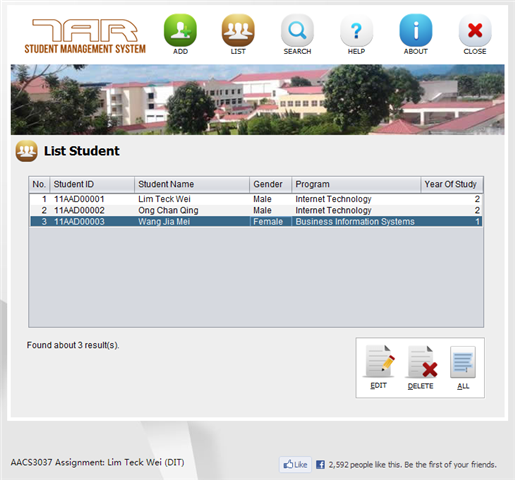This screenshot has height=480, width=515.
Task: Click the Program column header
Action: [x=356, y=184]
